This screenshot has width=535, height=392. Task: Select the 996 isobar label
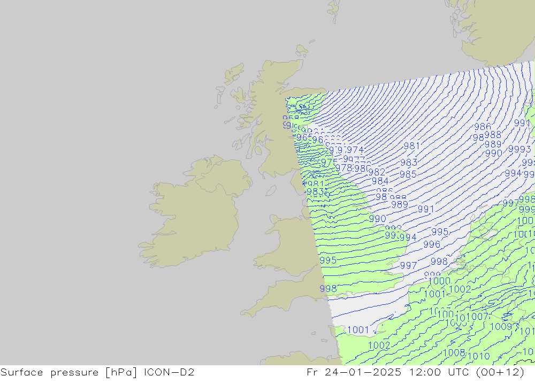[432, 244]
